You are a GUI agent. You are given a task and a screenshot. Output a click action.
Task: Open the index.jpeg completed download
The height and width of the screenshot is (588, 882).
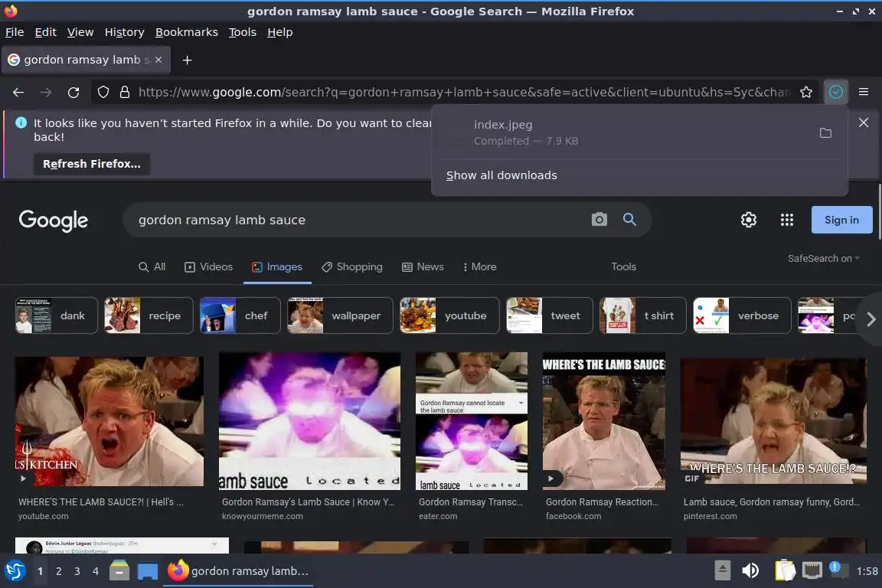pos(625,132)
